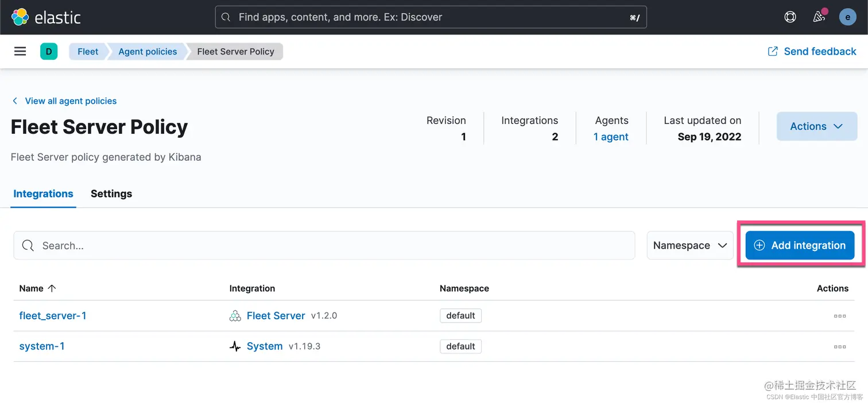The width and height of the screenshot is (868, 403).
Task: Select the Integrations tab
Action: [x=44, y=194]
